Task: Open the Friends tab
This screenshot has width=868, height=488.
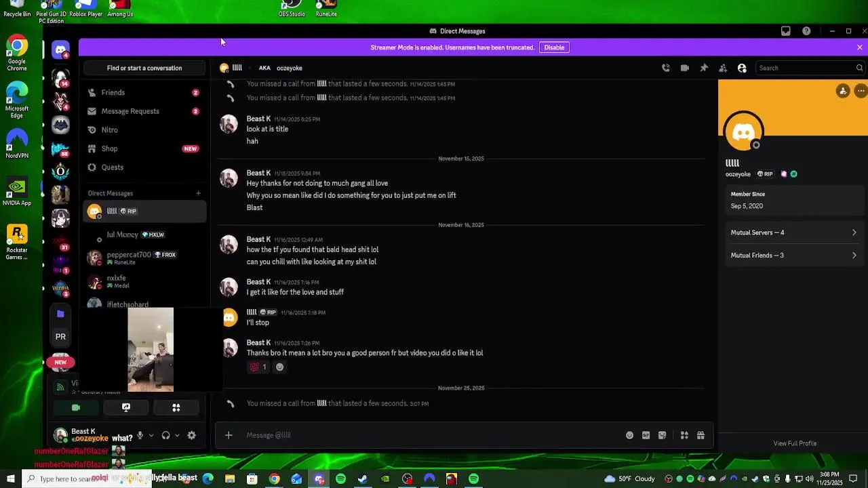Action: click(144, 92)
